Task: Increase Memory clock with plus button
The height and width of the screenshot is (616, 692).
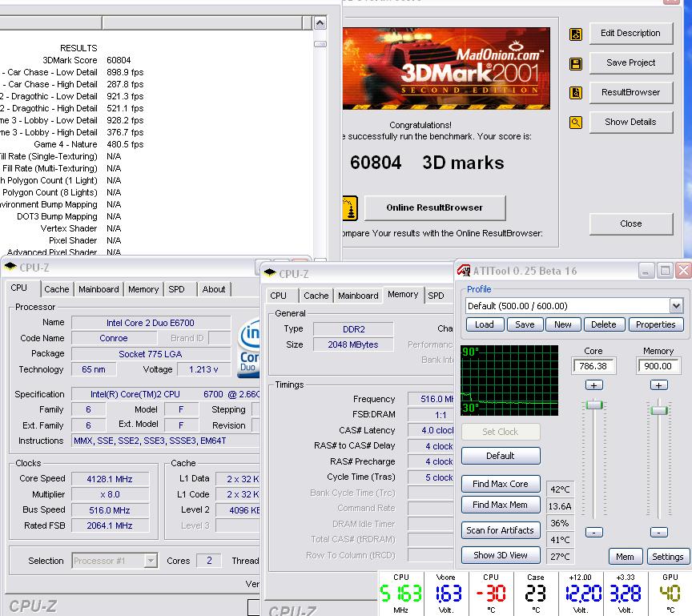Action: pos(659,385)
